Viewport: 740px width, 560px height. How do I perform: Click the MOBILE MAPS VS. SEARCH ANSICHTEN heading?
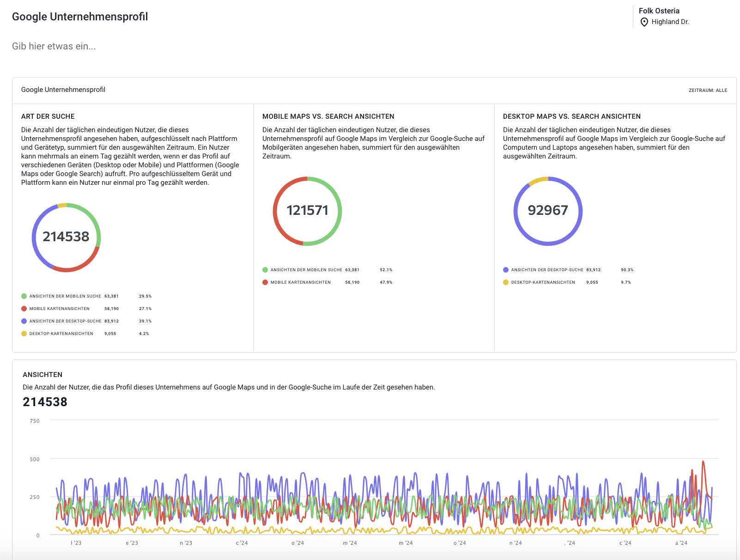pos(328,116)
